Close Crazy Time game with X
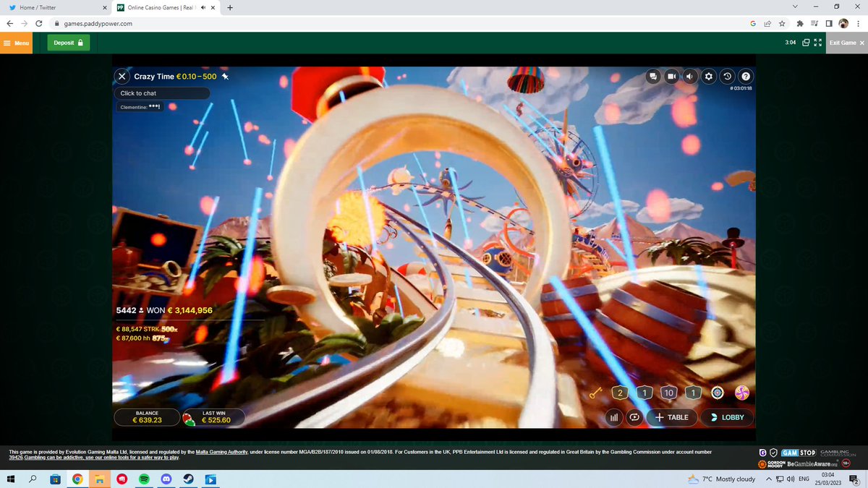The height and width of the screenshot is (488, 868). [122, 76]
